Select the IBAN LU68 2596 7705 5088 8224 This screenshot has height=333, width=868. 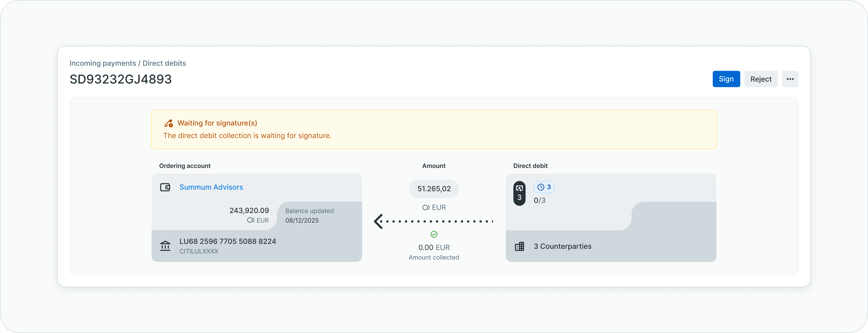click(228, 242)
